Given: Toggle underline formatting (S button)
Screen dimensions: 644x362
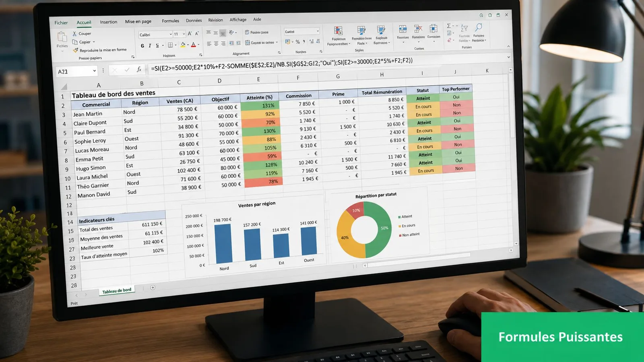Looking at the screenshot, I should pyautogui.click(x=157, y=45).
